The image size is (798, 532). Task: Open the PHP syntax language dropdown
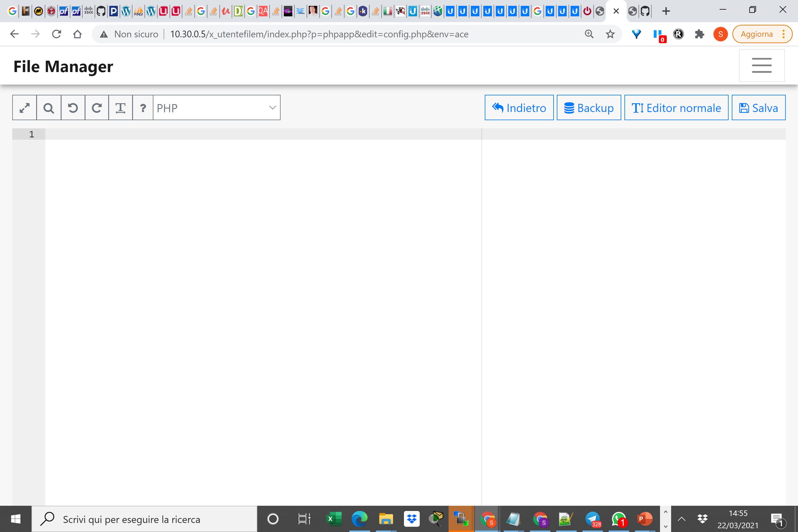click(216, 108)
